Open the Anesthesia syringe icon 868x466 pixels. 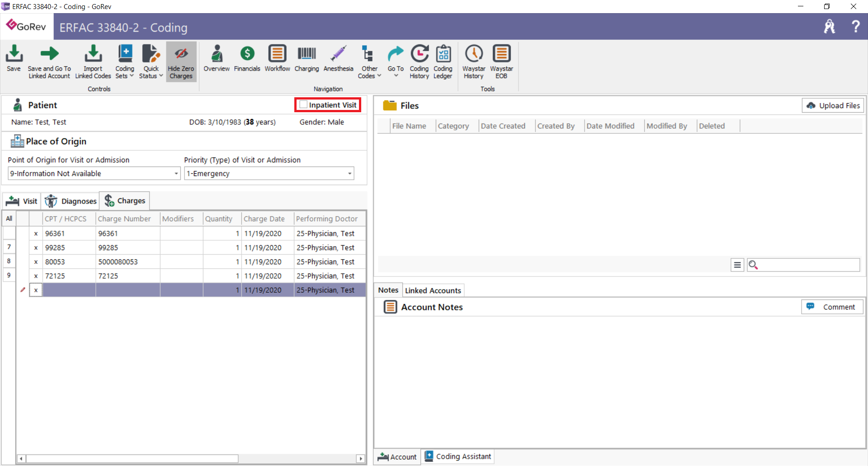point(338,58)
